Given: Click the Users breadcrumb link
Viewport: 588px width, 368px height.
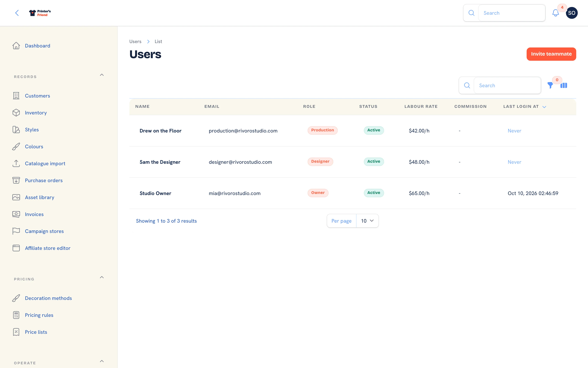Looking at the screenshot, I should point(135,41).
